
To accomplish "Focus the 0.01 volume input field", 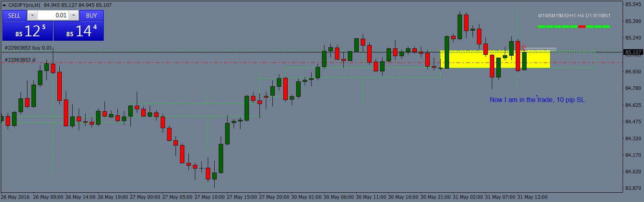I will pos(53,16).
